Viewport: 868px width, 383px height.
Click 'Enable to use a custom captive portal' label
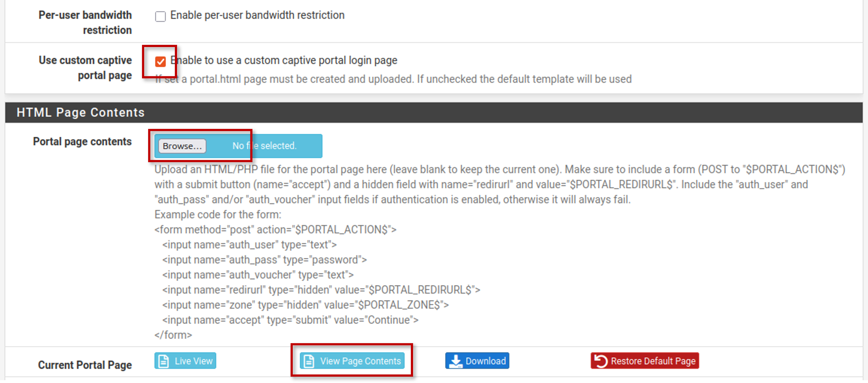(284, 61)
